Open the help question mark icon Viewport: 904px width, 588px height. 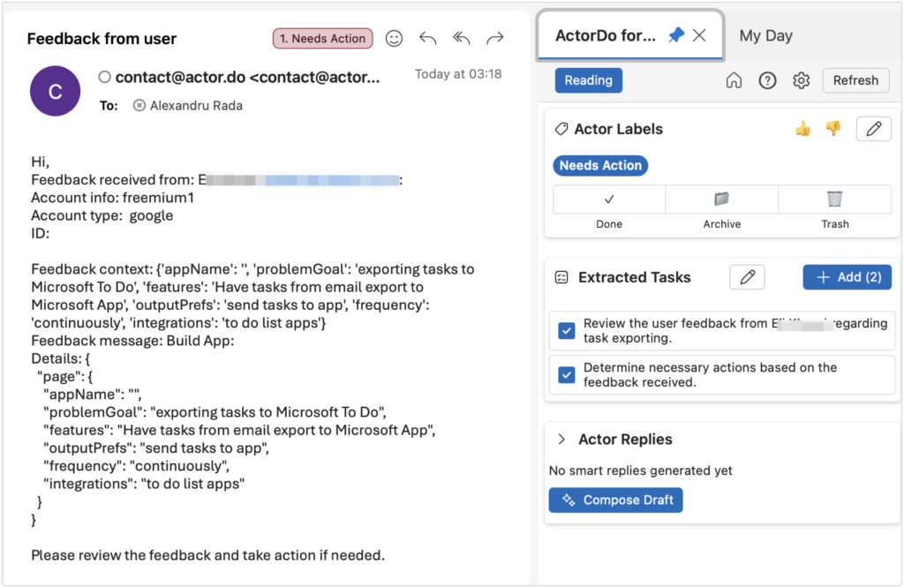coord(767,80)
